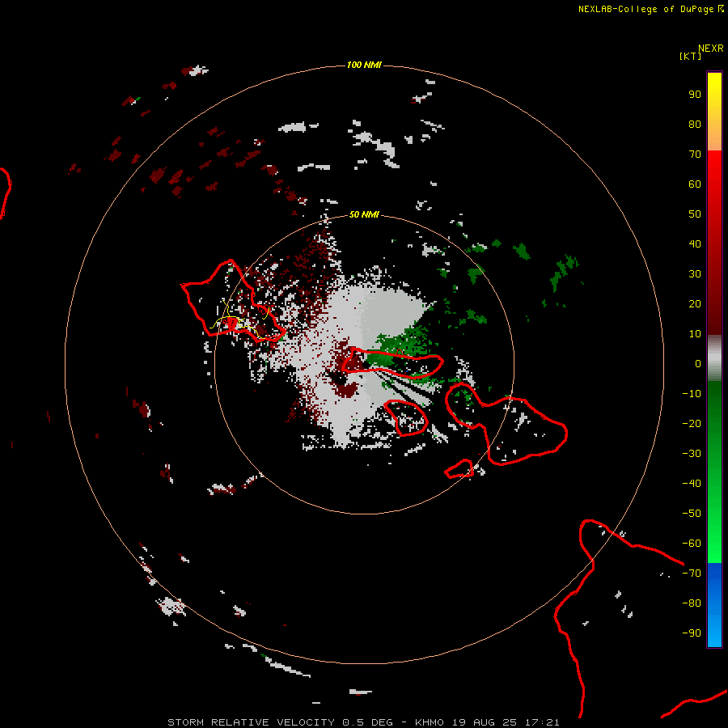Viewport: 728px width, 728px height.
Task: Click the positive 60 scale value
Action: (x=695, y=184)
